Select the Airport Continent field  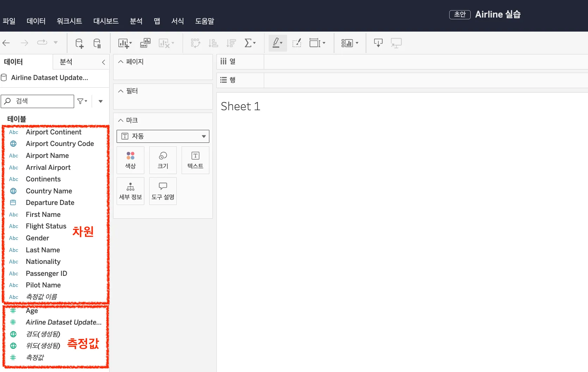click(54, 132)
